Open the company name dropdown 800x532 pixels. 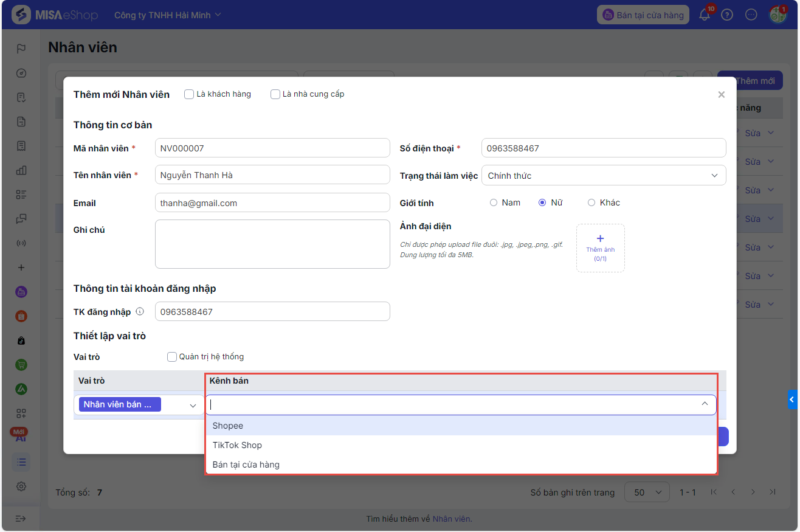point(168,15)
